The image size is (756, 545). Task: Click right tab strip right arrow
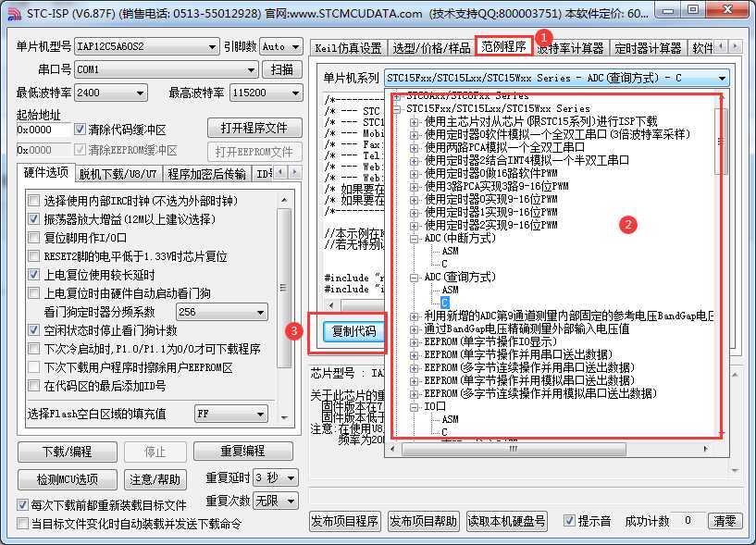pos(735,47)
